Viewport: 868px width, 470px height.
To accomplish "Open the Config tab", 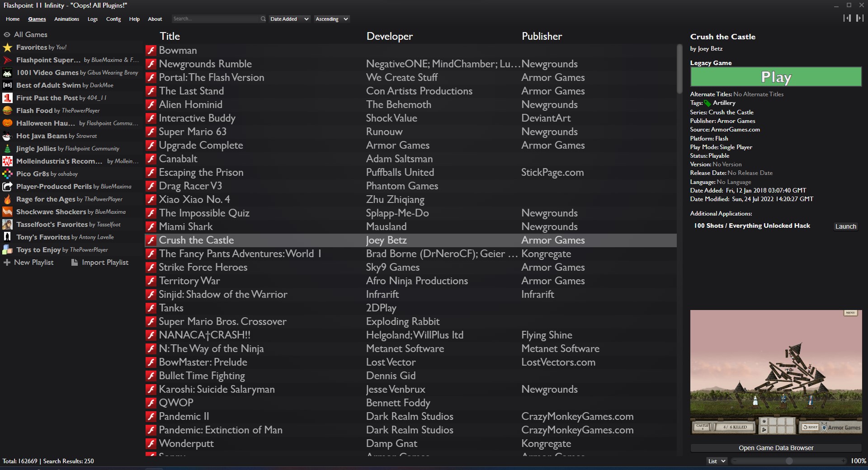I will (113, 19).
